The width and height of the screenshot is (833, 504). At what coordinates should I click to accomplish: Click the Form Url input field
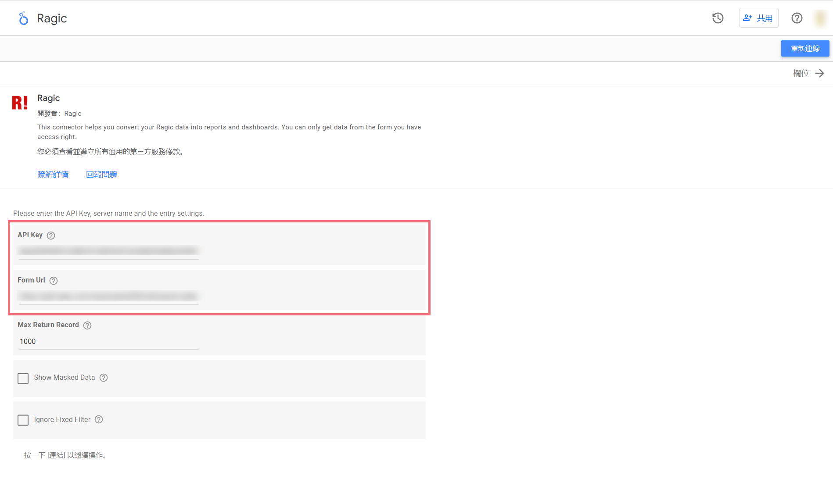[x=108, y=297]
